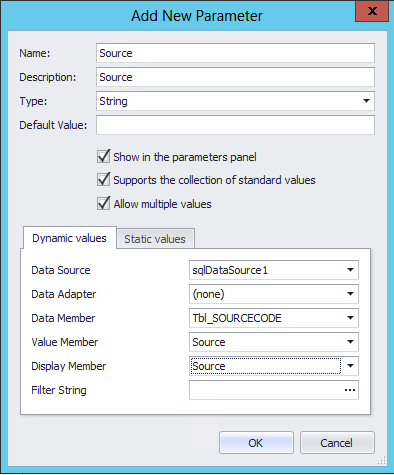Click the Name input field
The image size is (394, 475).
[235, 53]
